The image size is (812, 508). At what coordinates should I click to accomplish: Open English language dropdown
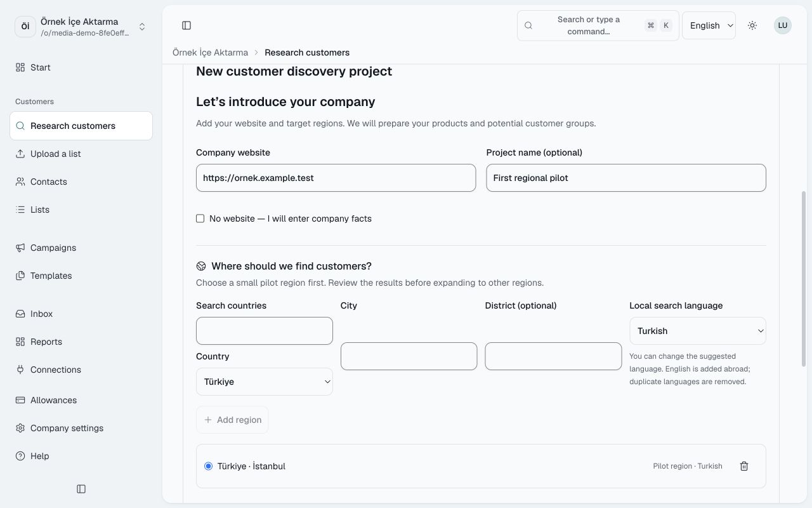pos(709,25)
